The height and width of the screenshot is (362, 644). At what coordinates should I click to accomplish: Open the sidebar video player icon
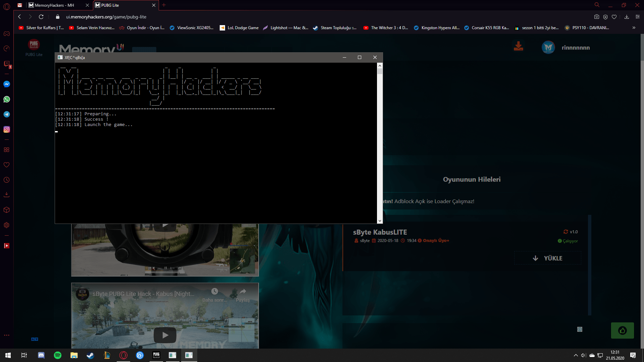7,246
